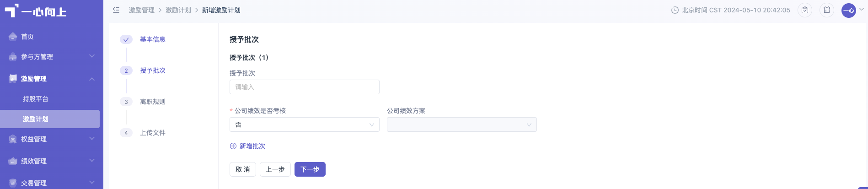The image size is (868, 189).
Task: Open the 公司绩效是否考核 dropdown
Action: click(305, 124)
